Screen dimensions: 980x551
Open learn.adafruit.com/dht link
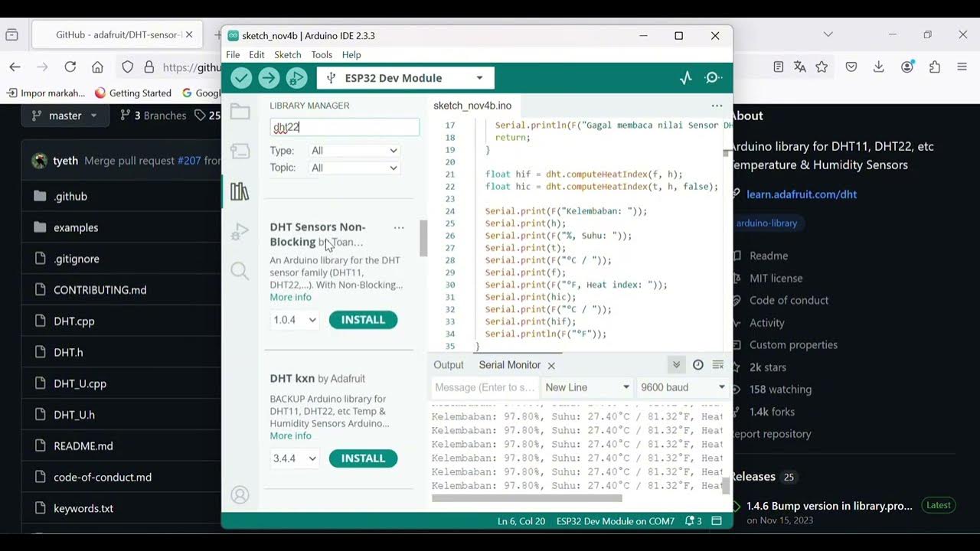(802, 194)
